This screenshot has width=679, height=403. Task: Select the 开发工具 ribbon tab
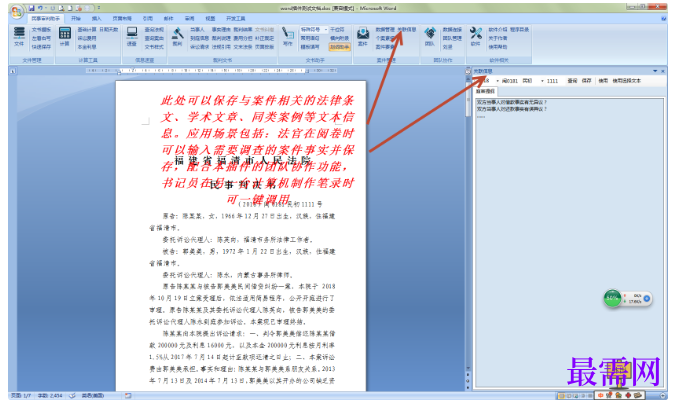coord(236,19)
